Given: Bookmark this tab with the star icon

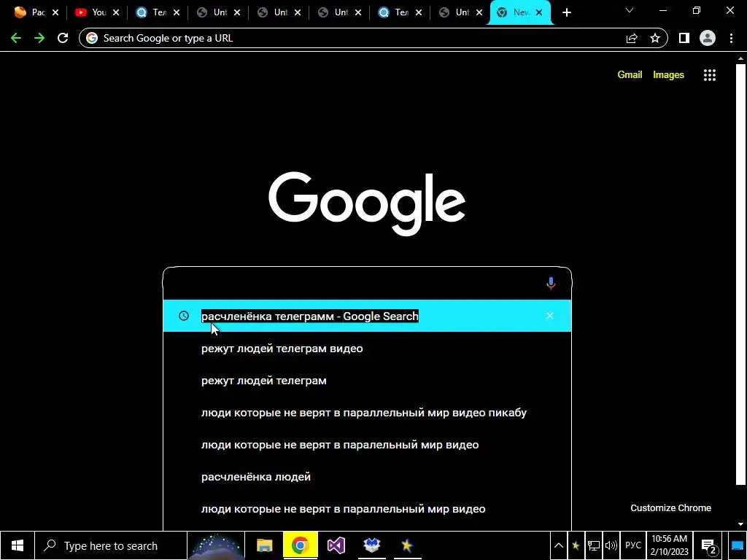Looking at the screenshot, I should tap(655, 38).
